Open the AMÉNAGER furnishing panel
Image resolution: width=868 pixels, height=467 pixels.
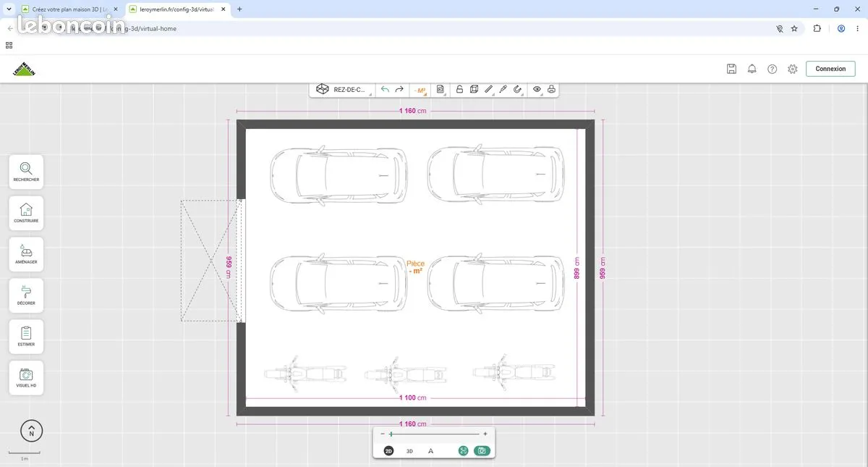coord(26,254)
